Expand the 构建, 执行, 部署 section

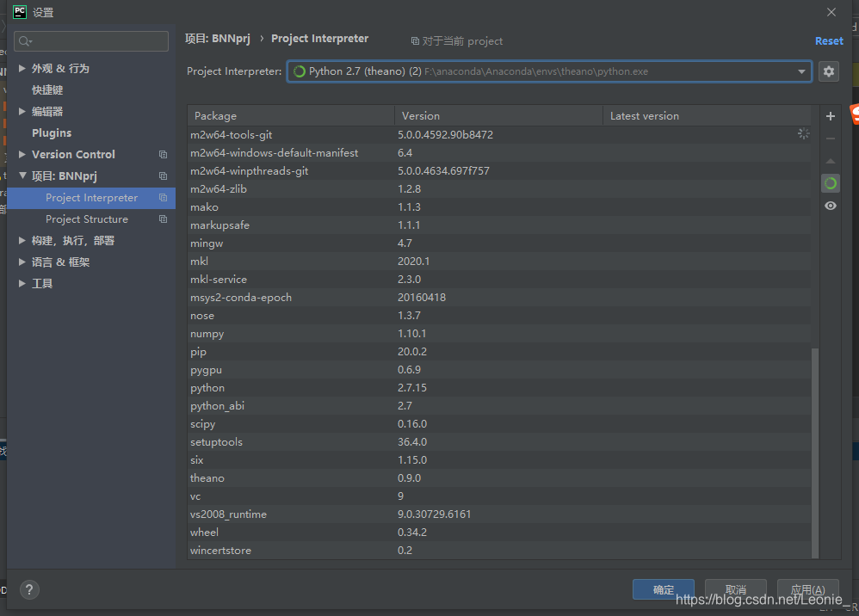[22, 240]
